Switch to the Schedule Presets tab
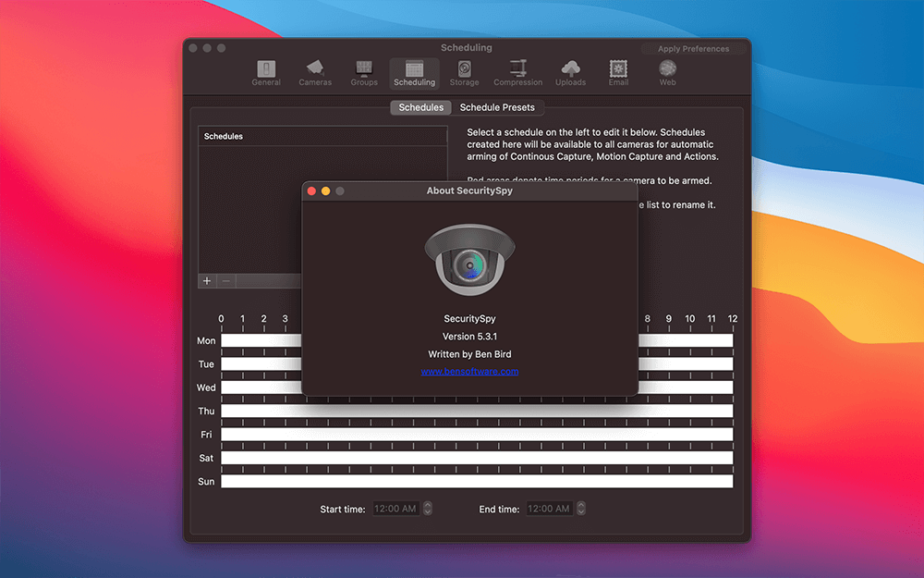The height and width of the screenshot is (578, 924). [x=497, y=107]
